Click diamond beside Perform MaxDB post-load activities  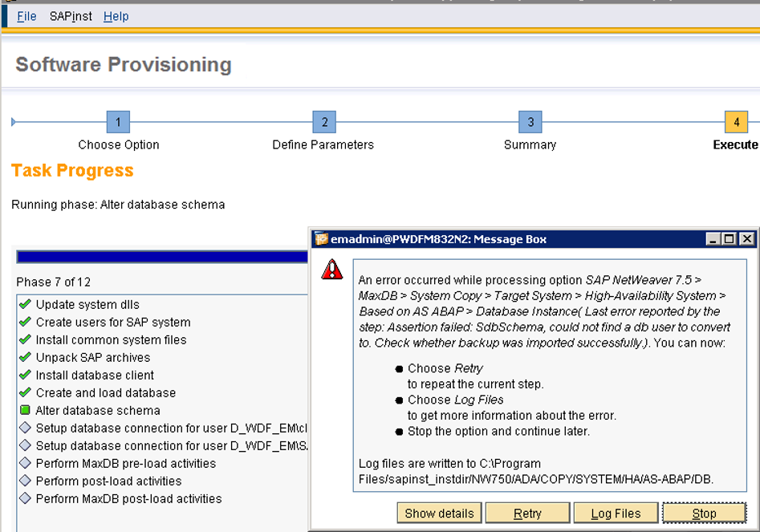tap(25, 498)
